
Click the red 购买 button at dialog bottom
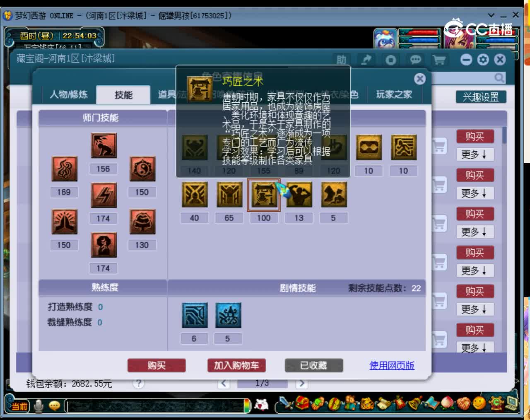click(x=157, y=365)
